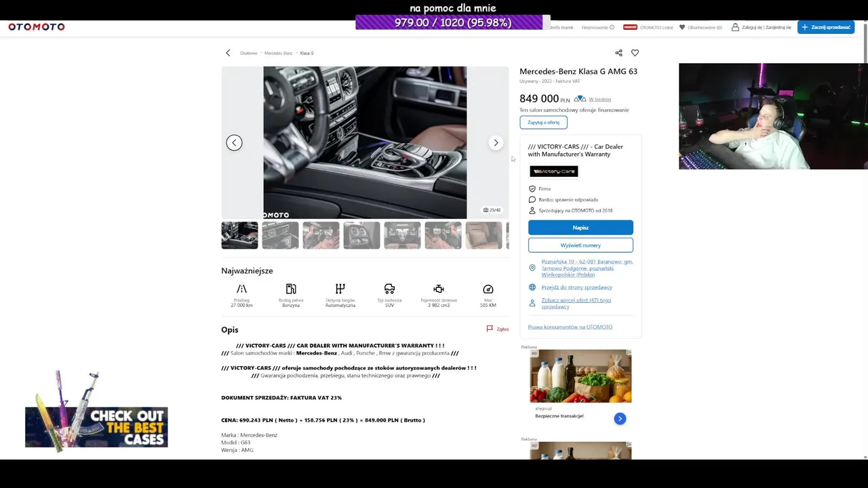
Task: Open OTOMOTO Lease in top navigation
Action: 656,28
